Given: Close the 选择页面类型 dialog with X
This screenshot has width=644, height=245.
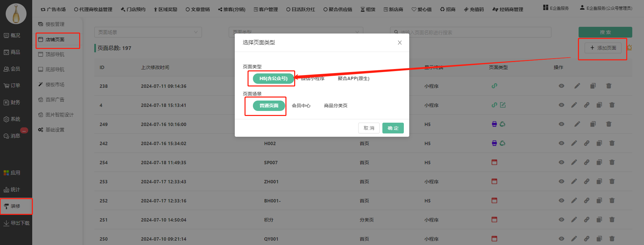Looking at the screenshot, I should coord(399,43).
